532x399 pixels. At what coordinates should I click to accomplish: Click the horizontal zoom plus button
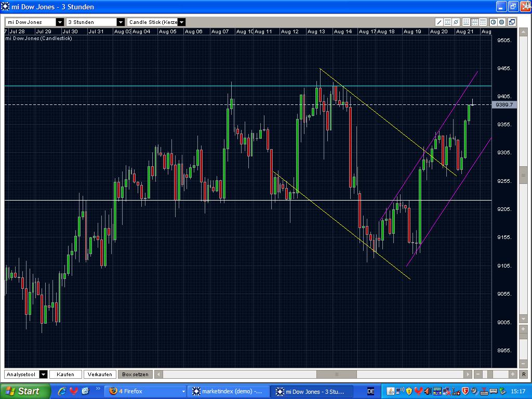pyautogui.click(x=513, y=374)
